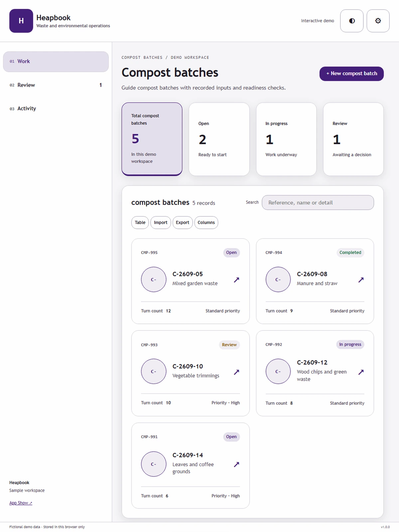Go to the Review sidebar item
This screenshot has width=399, height=532.
pyautogui.click(x=56, y=85)
